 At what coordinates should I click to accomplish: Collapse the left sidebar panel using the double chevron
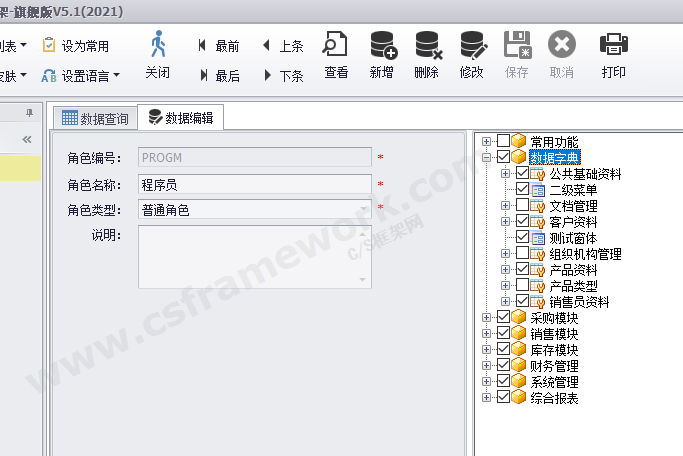27,139
